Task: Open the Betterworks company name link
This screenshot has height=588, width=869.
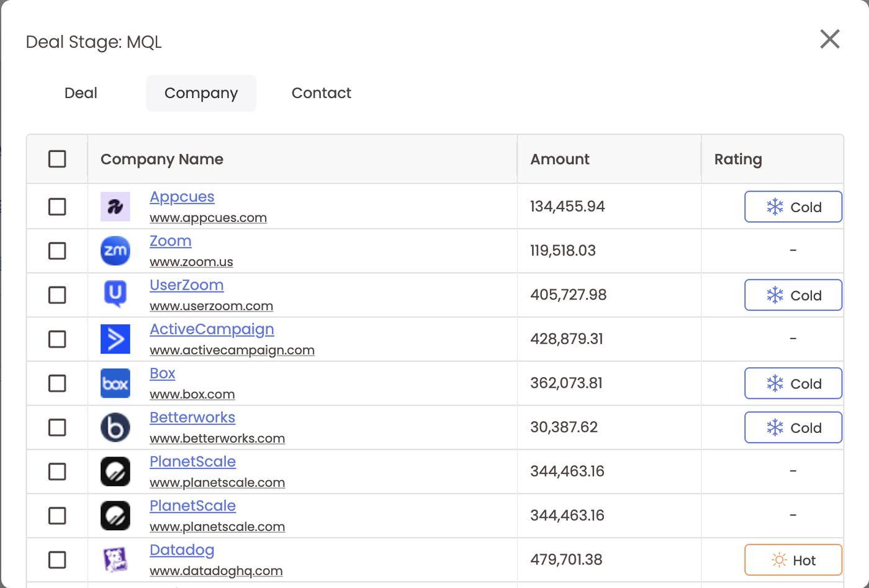Action: click(x=192, y=417)
